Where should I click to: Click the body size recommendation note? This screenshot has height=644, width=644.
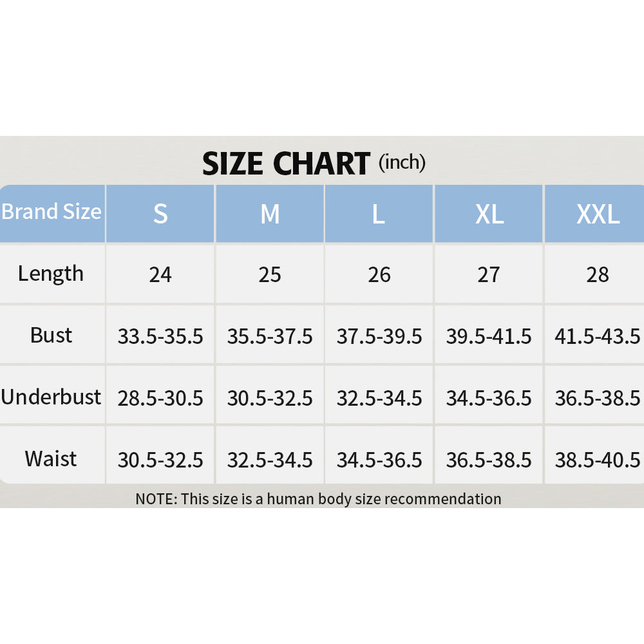318,498
